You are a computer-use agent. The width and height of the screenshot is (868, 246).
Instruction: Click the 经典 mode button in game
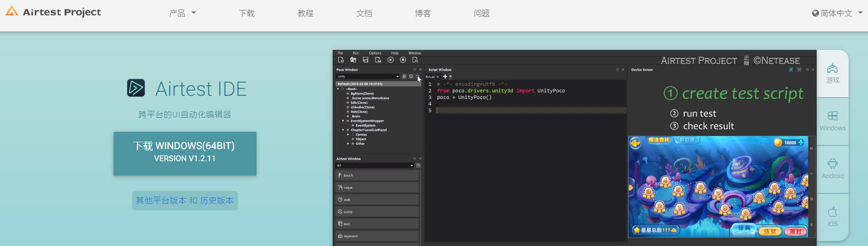click(x=744, y=228)
